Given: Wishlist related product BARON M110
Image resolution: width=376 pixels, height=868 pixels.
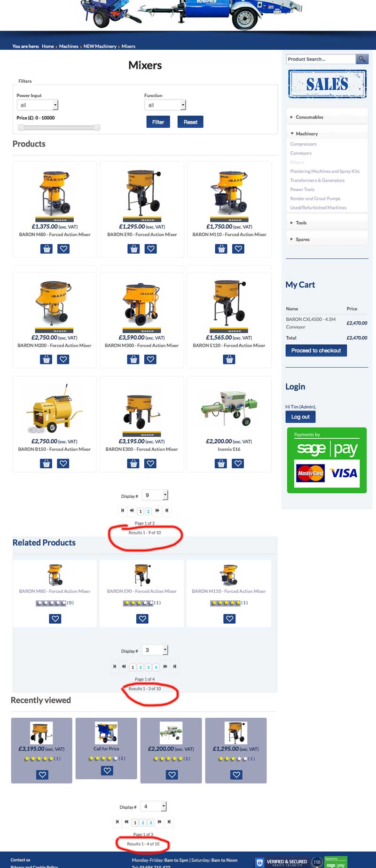Looking at the screenshot, I should coord(229,619).
